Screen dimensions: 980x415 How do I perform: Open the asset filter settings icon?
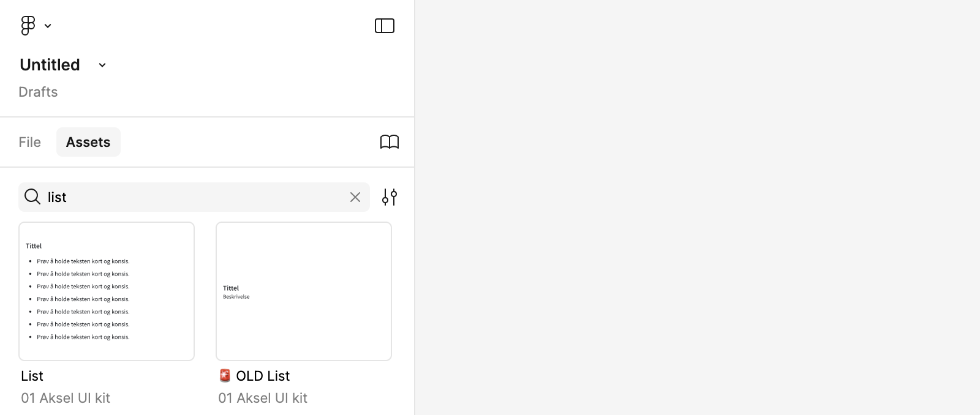[390, 197]
